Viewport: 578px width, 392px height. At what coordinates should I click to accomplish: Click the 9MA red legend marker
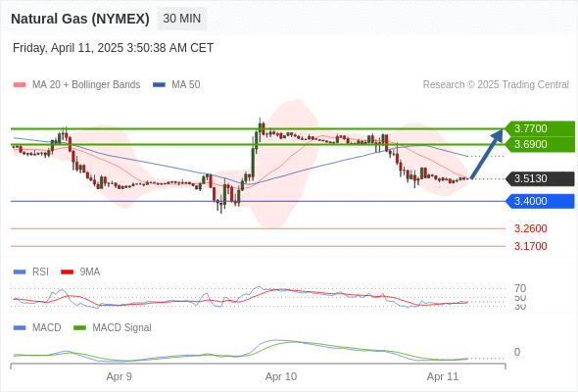67,272
